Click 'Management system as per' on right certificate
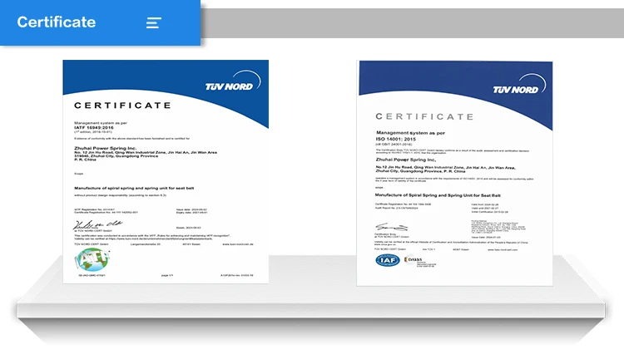This screenshot has width=624, height=364. (x=411, y=133)
